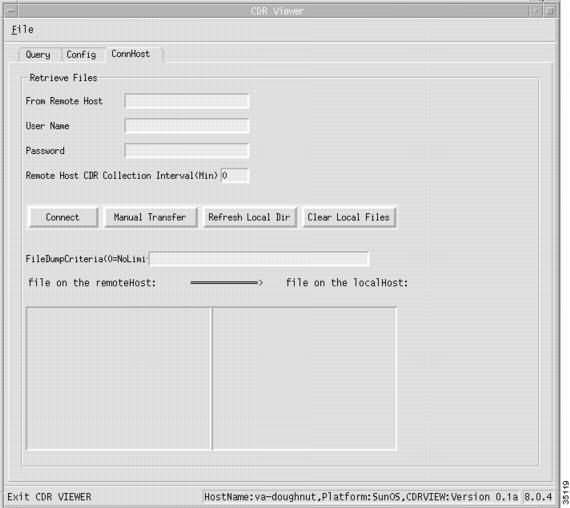Click the minimize icon in title bar
The width and height of the screenshot is (570, 508).
point(535,11)
